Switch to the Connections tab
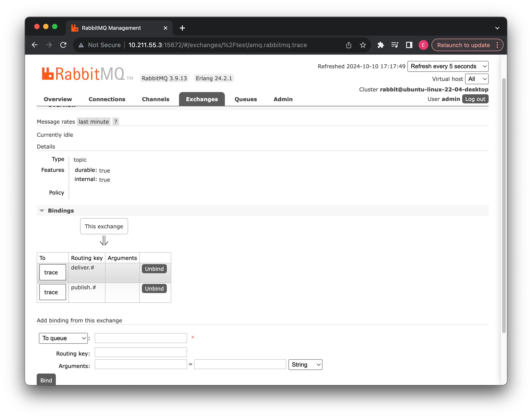 click(x=107, y=99)
